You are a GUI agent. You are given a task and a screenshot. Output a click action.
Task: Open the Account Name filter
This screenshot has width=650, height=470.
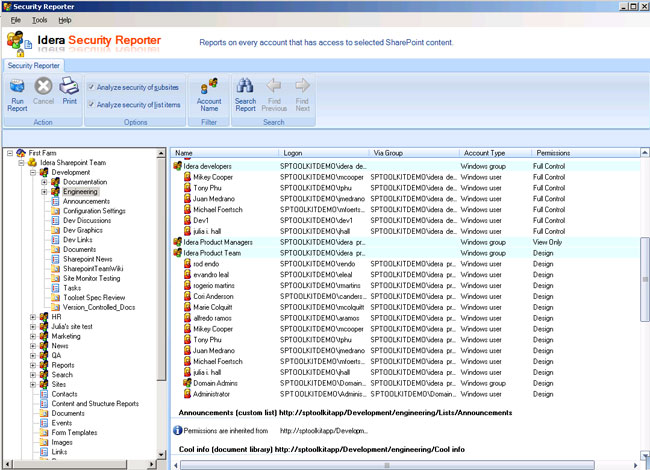pos(209,94)
